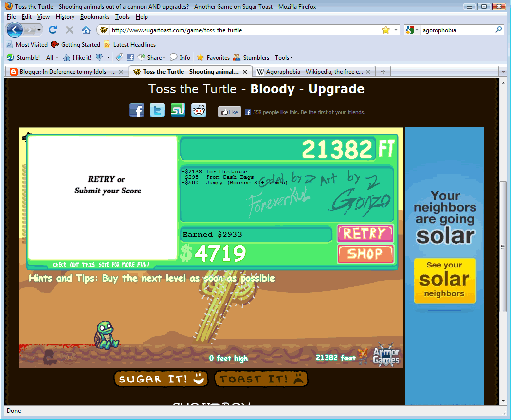Expand the address bar URL dropdown

point(396,30)
